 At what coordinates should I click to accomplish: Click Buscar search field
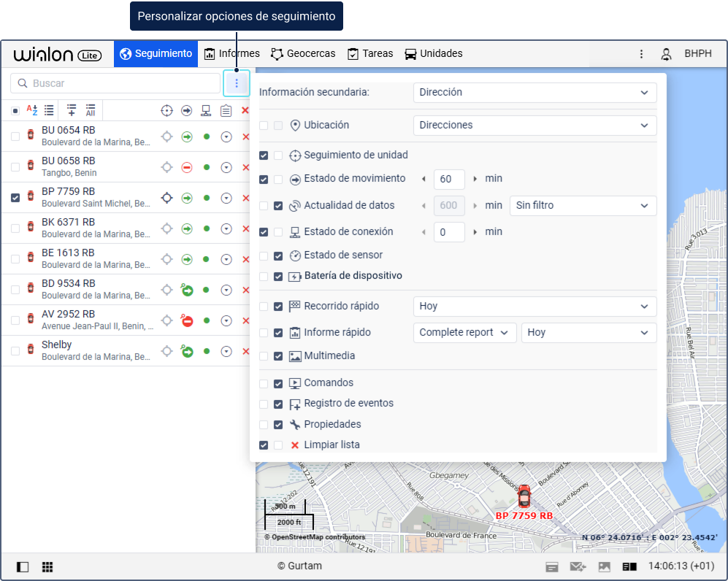tap(115, 83)
